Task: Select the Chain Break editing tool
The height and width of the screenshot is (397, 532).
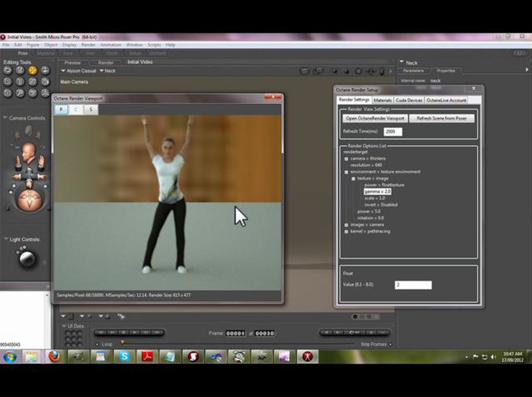Action: [32, 82]
